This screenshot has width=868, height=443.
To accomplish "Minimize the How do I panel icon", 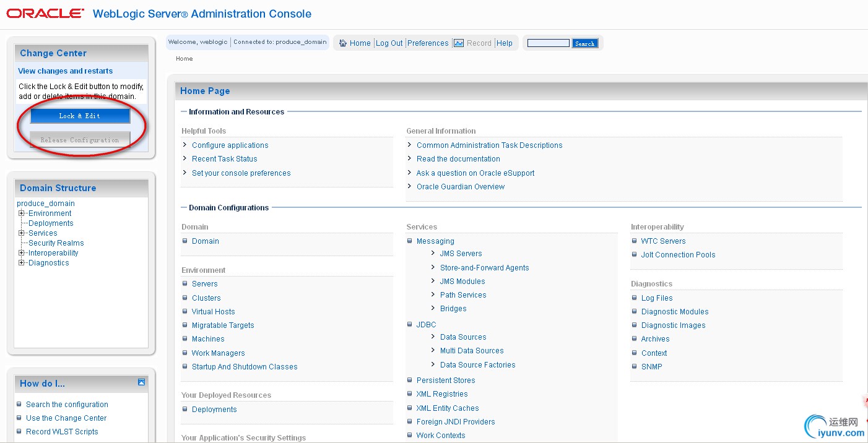I will pos(141,382).
